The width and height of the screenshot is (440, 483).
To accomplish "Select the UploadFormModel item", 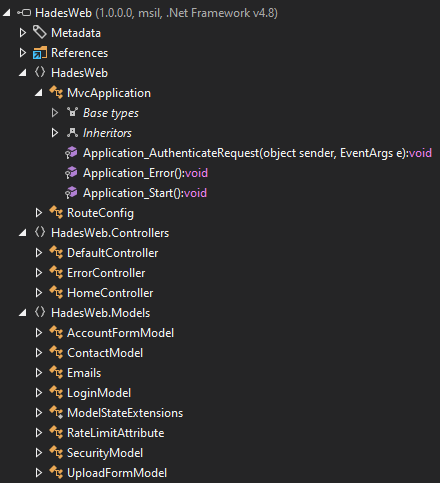I will [117, 473].
